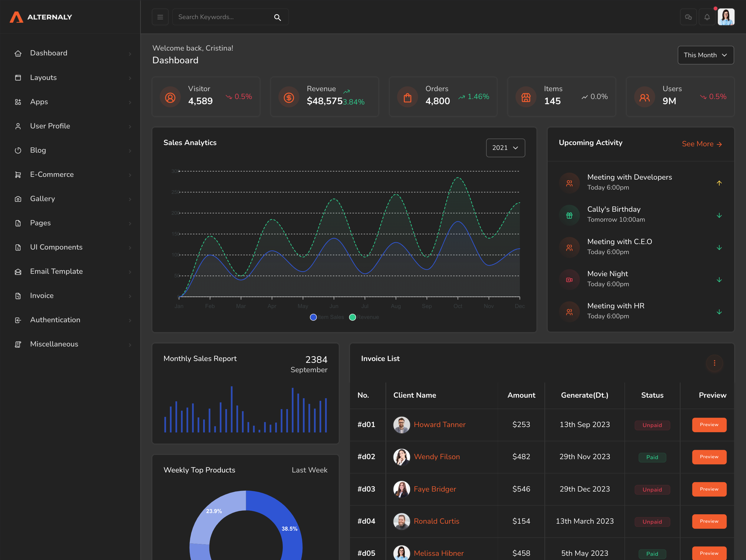Click the Alternaly logo
The width and height of the screenshot is (746, 560).
(41, 17)
